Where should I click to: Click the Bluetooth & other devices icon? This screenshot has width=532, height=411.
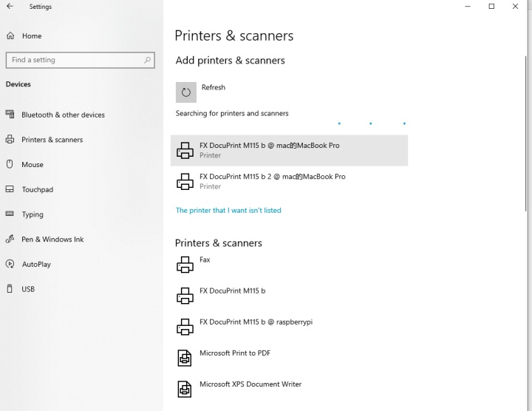[10, 115]
